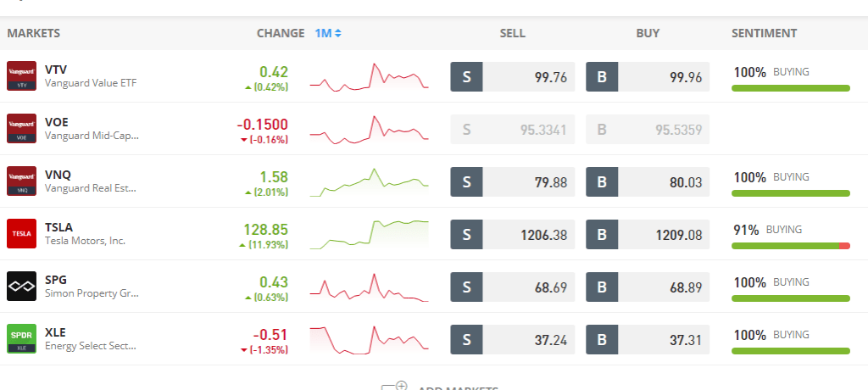
Task: Expand the 1M timeframe dropdown
Action: click(328, 33)
